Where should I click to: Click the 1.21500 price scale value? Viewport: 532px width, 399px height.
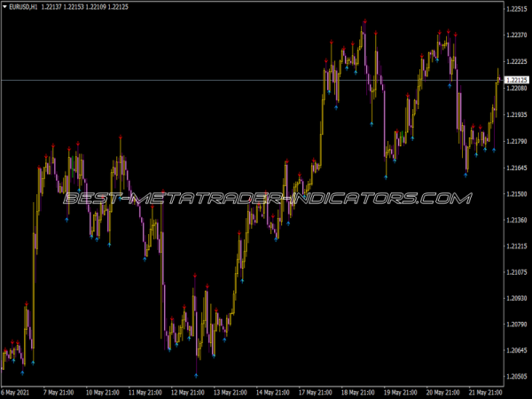pos(516,193)
